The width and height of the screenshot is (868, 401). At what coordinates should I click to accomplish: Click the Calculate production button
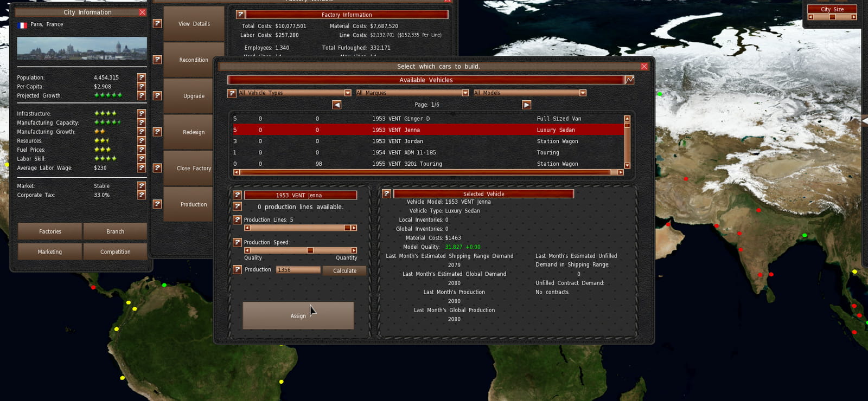click(344, 270)
